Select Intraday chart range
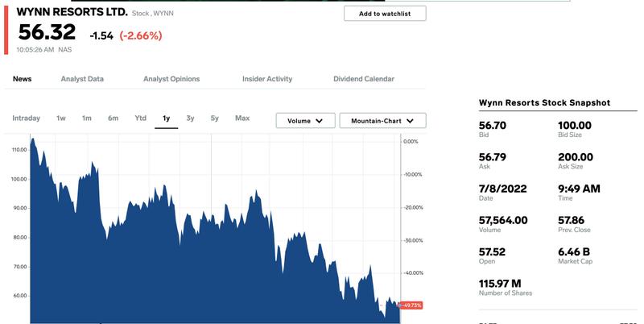This screenshot has width=644, height=324. click(27, 118)
